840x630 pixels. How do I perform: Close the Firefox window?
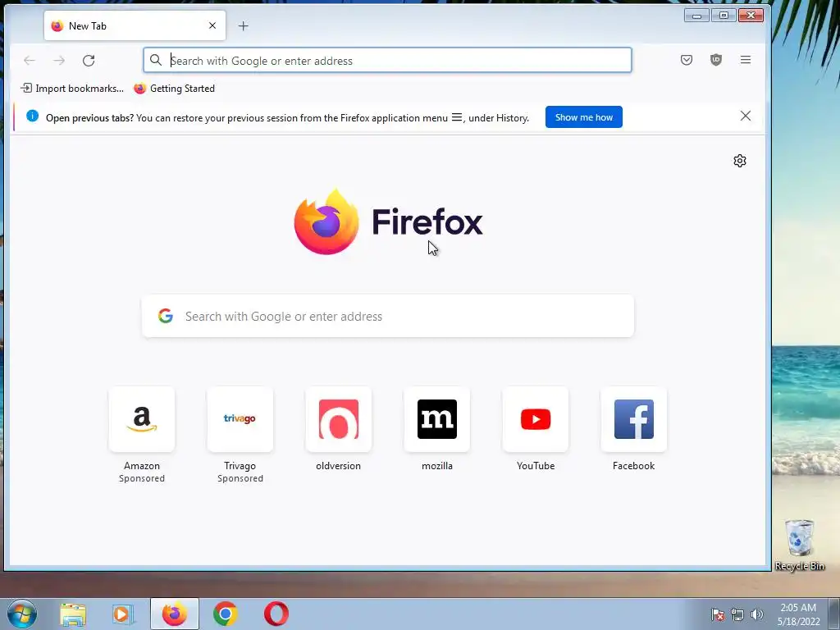[751, 16]
